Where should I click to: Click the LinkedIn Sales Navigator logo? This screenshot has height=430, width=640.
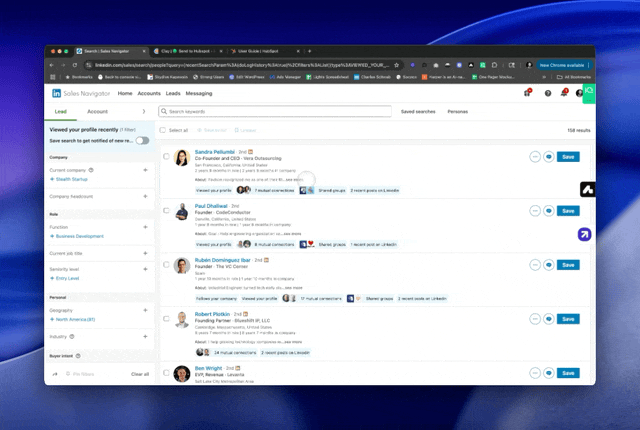[81, 93]
